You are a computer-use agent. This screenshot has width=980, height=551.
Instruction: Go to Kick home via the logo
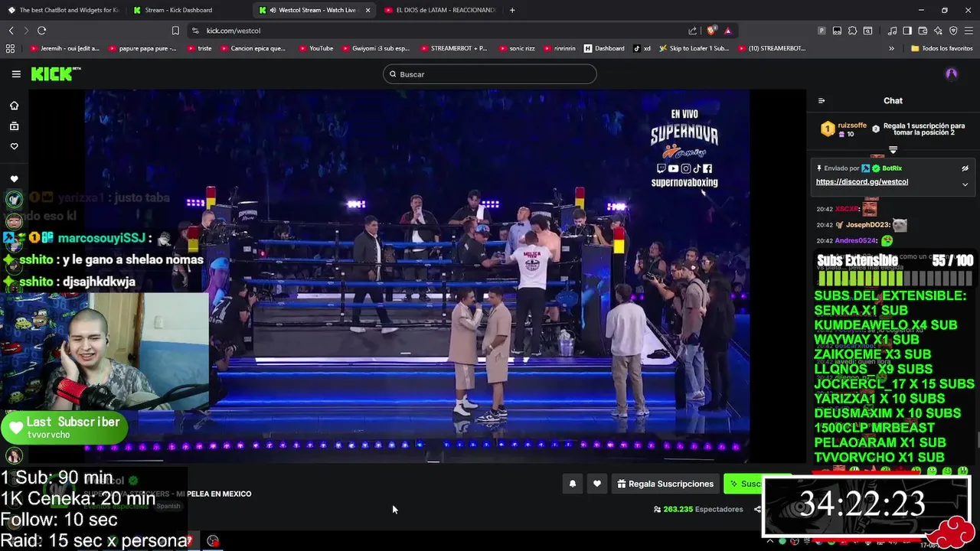point(55,73)
